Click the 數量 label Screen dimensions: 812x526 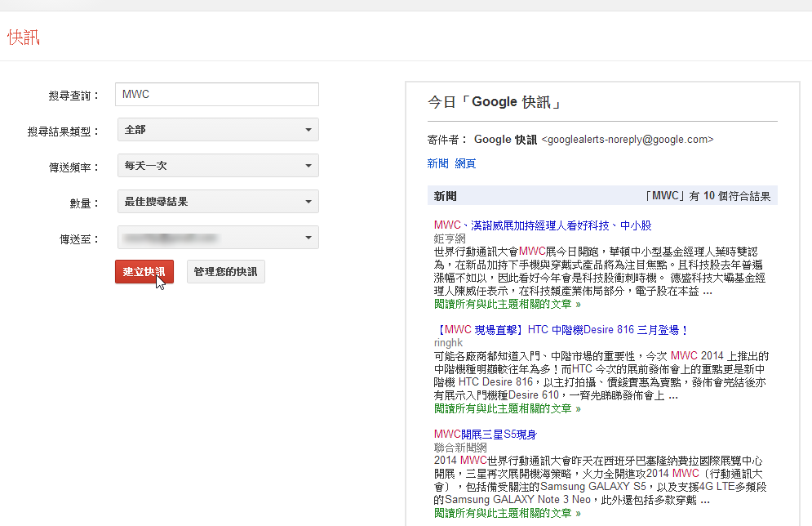coord(84,203)
